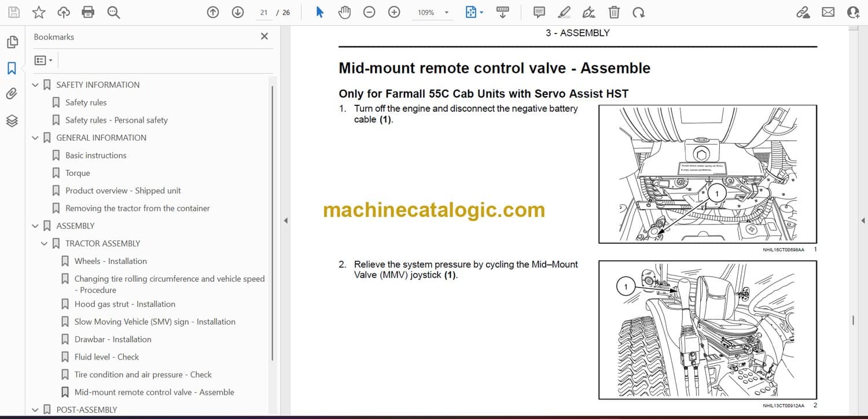868x419 pixels.
Task: Open Product overview - Shipped unit bookmark
Action: tap(123, 190)
